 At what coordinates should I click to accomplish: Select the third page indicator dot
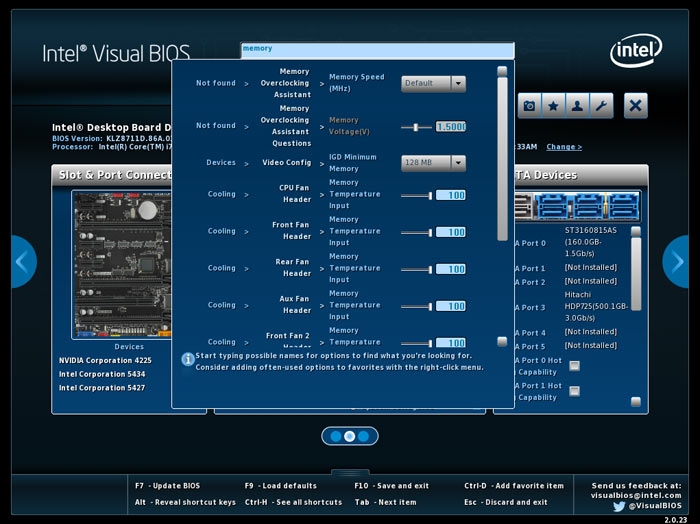(364, 436)
